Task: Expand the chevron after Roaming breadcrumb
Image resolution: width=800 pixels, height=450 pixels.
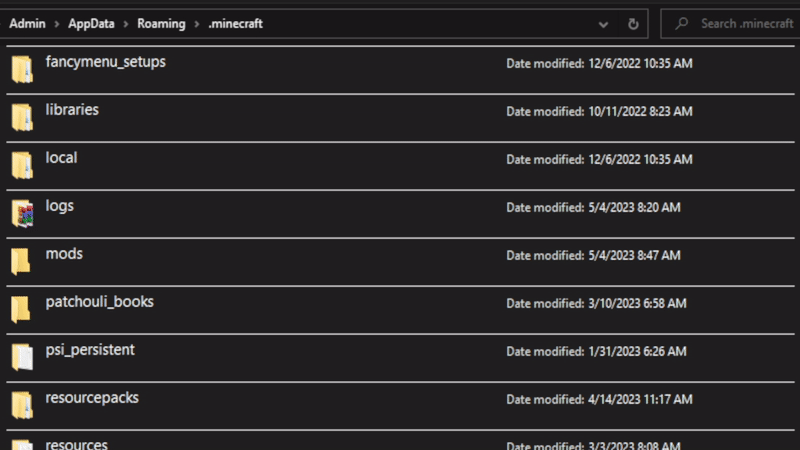Action: point(197,23)
